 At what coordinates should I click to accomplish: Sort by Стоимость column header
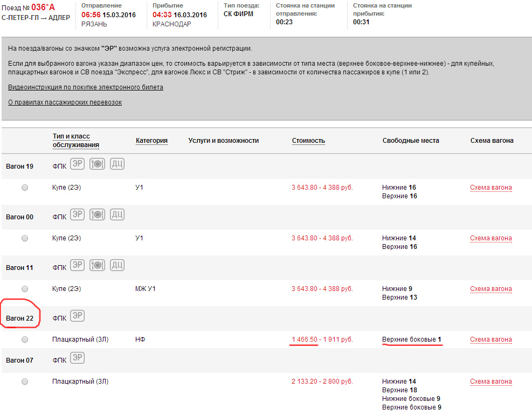[x=308, y=141]
